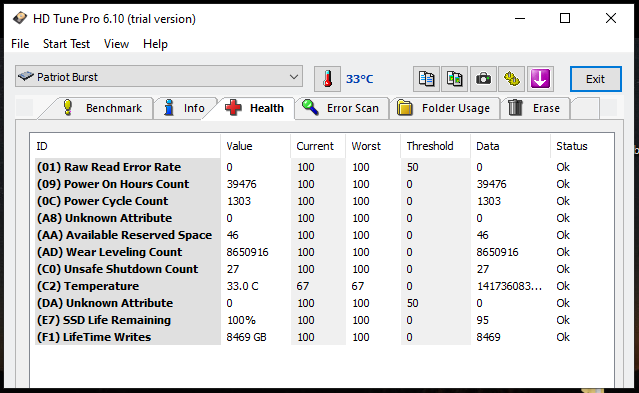
Task: Click the 39476 value for Power On Hours
Action: click(x=241, y=184)
